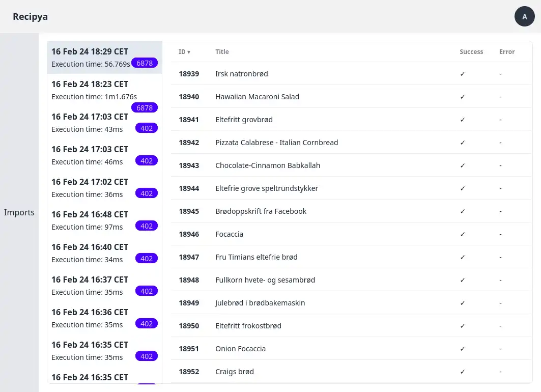The width and height of the screenshot is (541, 392).
Task: Select the 17:02 CET import report
Action: click(104, 188)
